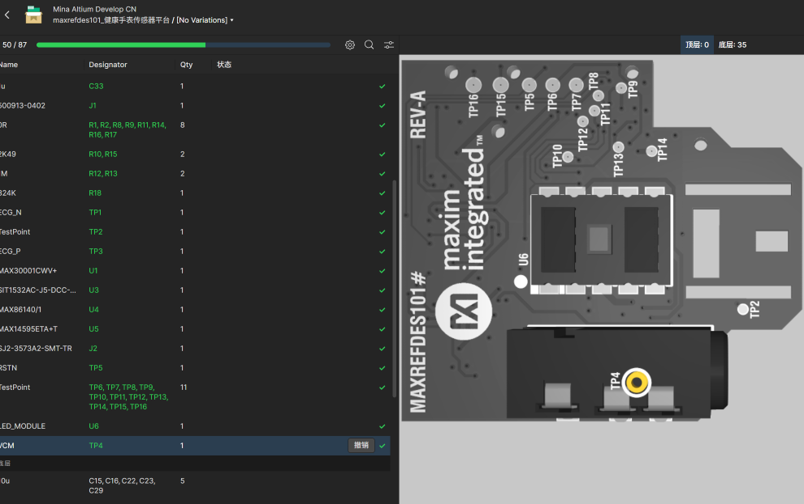The image size is (804, 504).
Task: Select designator TP2 in the list
Action: [x=95, y=232]
